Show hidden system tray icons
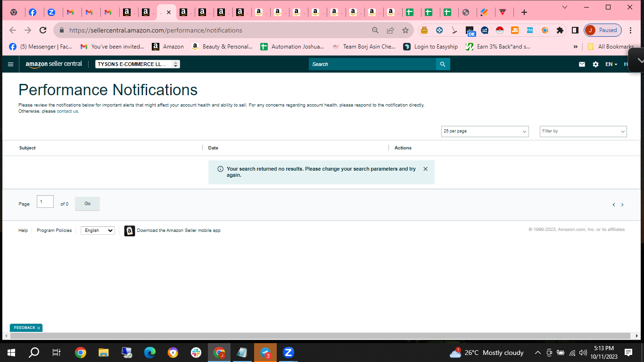The height and width of the screenshot is (362, 644). pos(537,353)
